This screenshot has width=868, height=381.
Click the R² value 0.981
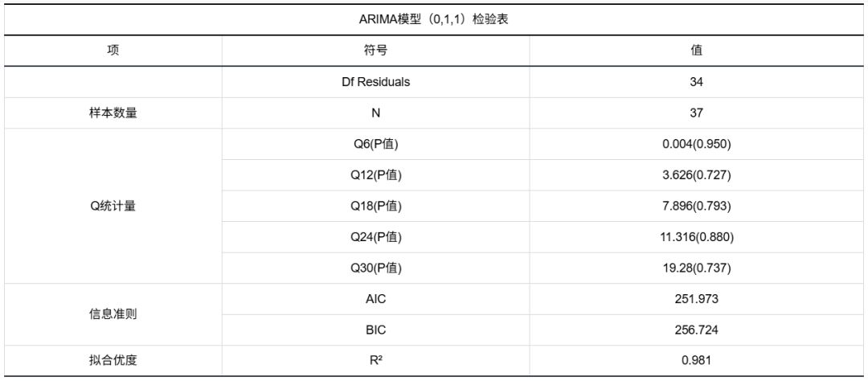(697, 361)
